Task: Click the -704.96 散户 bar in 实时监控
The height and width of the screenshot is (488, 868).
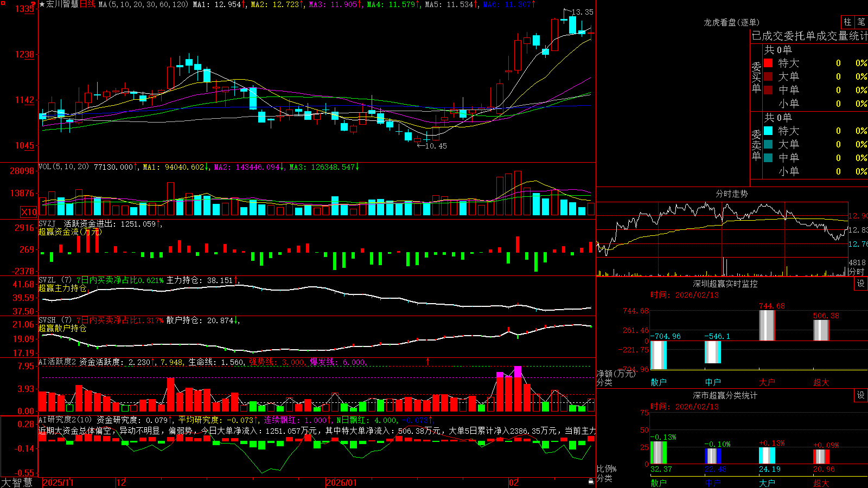Action: pos(659,355)
